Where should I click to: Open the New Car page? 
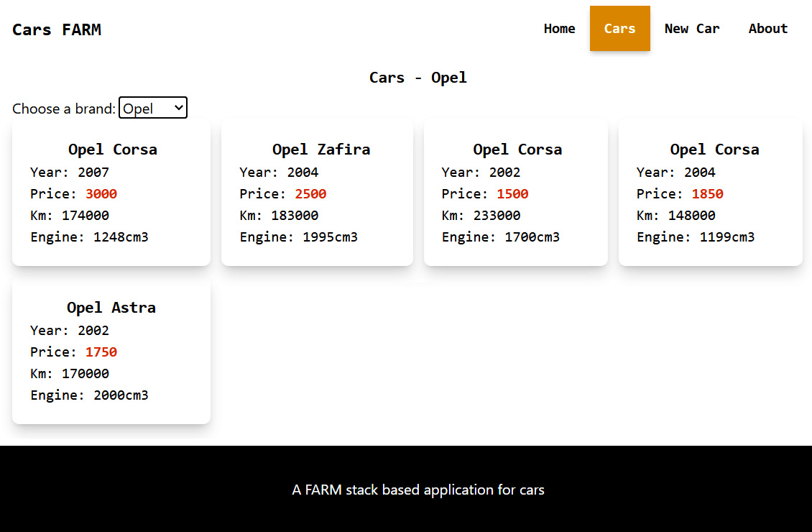coord(692,29)
